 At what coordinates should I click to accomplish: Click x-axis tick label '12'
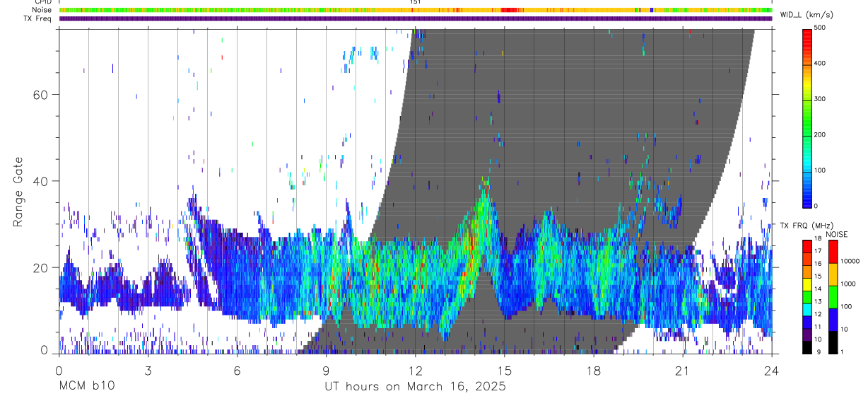[x=416, y=370]
